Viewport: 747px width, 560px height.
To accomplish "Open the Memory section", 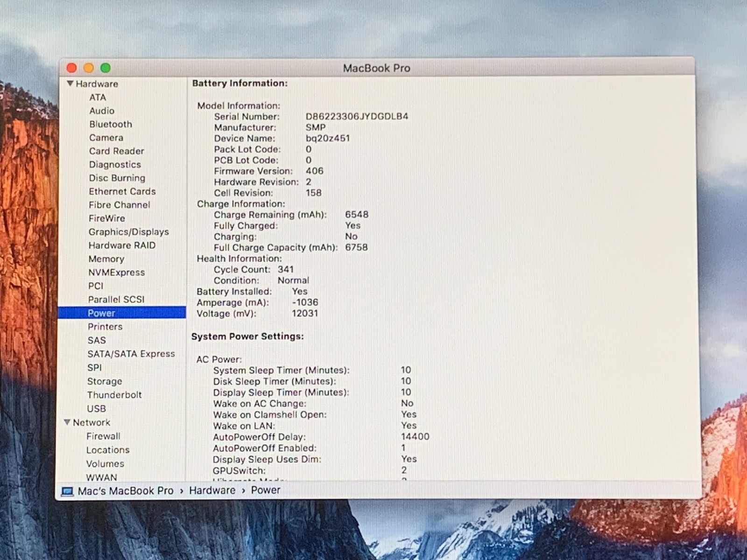I will (x=106, y=259).
